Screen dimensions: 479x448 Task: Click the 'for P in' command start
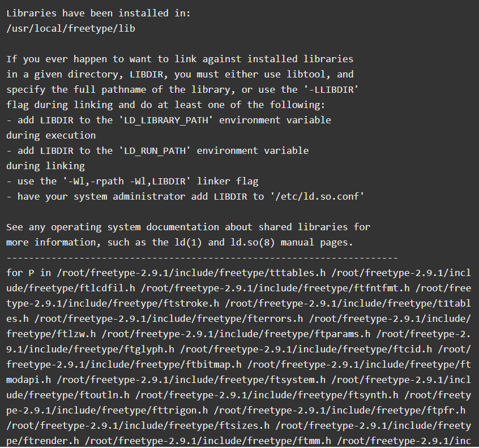coord(29,273)
